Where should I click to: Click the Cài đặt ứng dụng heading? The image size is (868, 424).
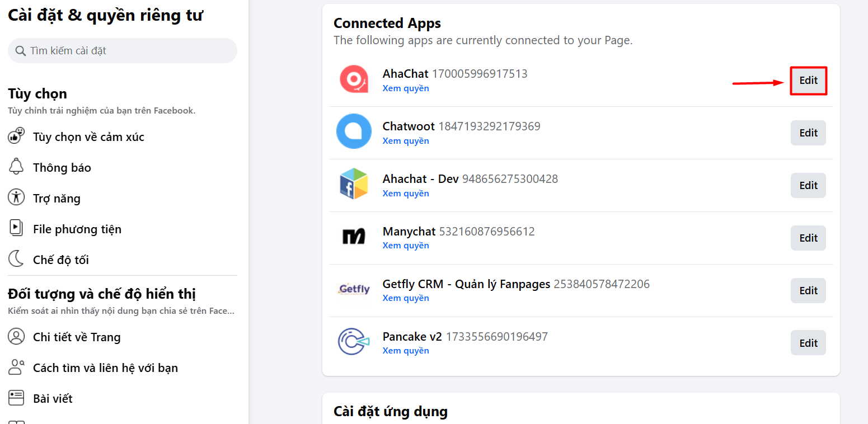pyautogui.click(x=391, y=412)
